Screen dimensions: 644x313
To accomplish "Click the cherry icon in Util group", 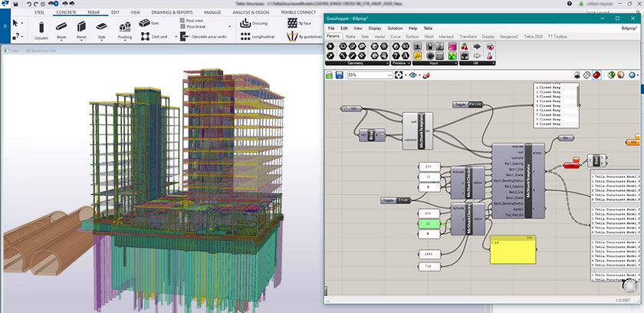I will [465, 47].
